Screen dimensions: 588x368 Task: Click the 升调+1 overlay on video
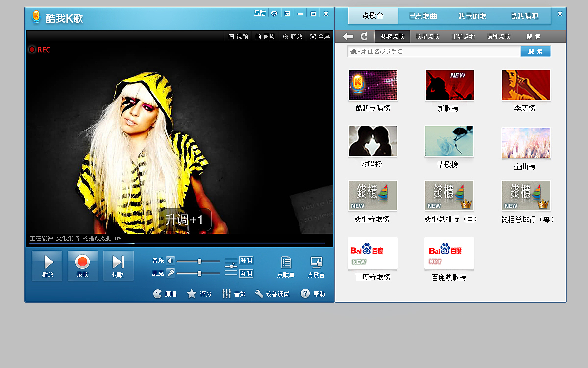[x=184, y=219]
